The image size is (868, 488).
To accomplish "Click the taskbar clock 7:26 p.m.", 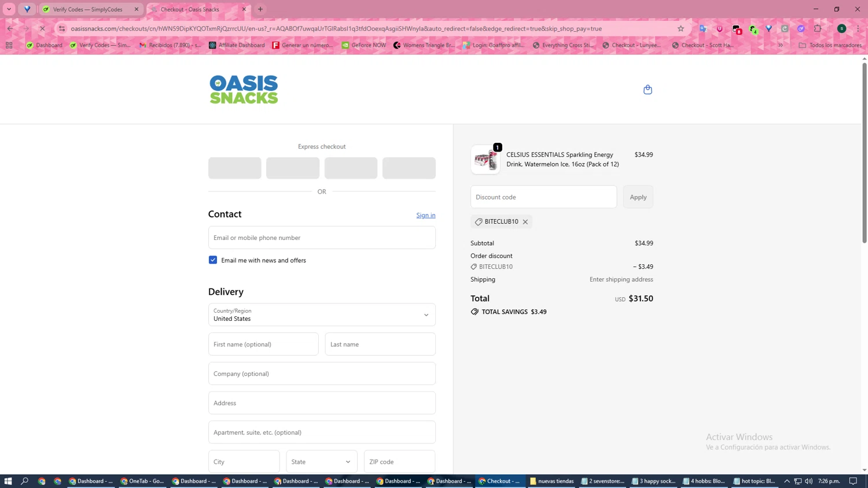I will [829, 481].
